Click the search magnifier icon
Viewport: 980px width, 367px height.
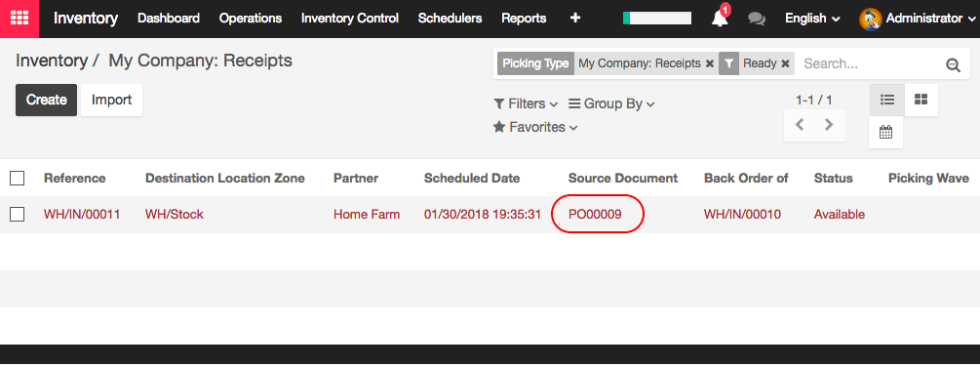pos(953,65)
